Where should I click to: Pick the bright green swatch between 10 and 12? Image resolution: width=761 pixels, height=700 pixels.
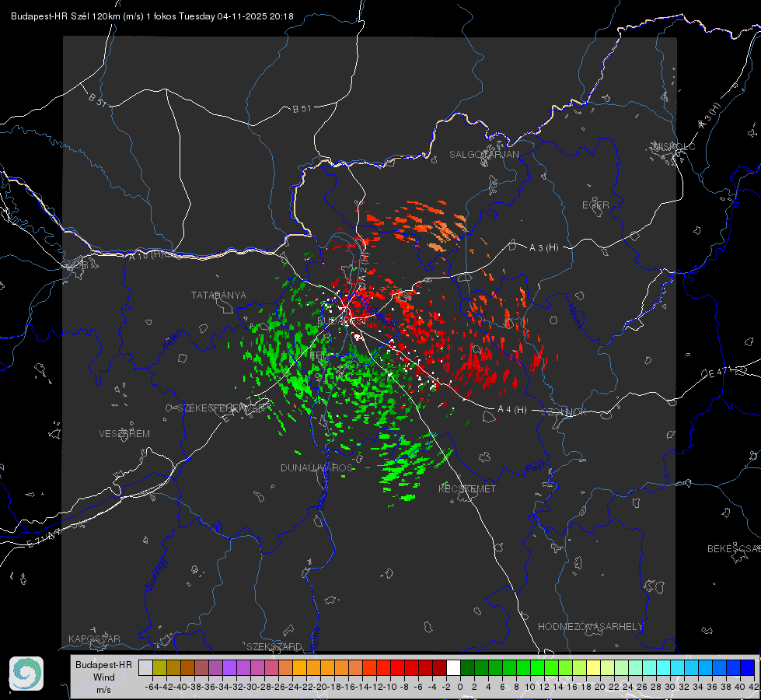pos(537,667)
